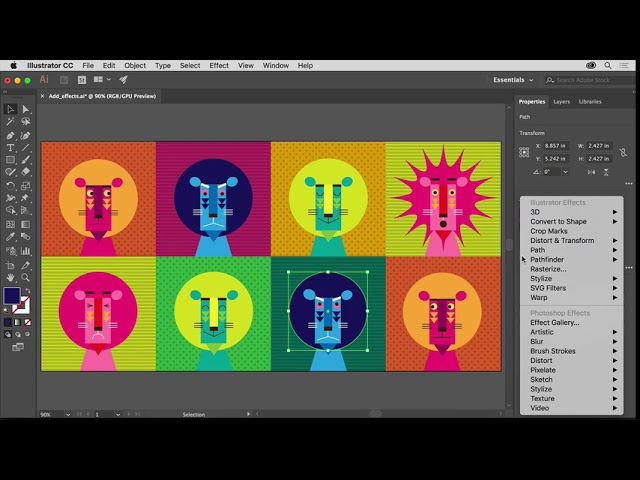
Task: Open the Effect menu in menu bar
Action: point(219,65)
